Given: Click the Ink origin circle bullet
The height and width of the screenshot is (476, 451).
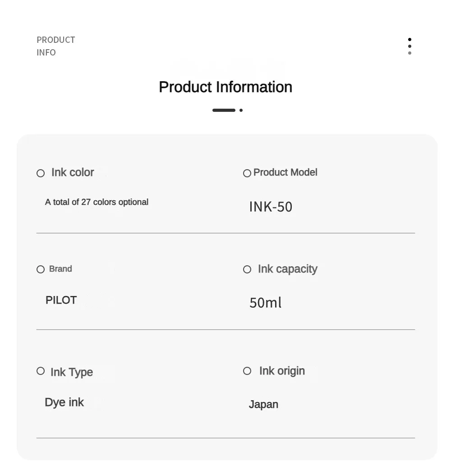Looking at the screenshot, I should pyautogui.click(x=247, y=371).
